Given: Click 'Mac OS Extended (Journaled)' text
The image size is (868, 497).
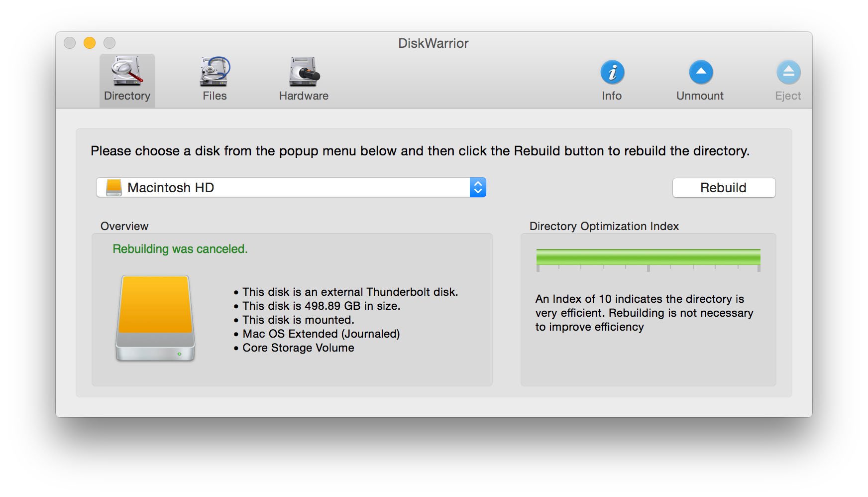Looking at the screenshot, I should [x=321, y=334].
